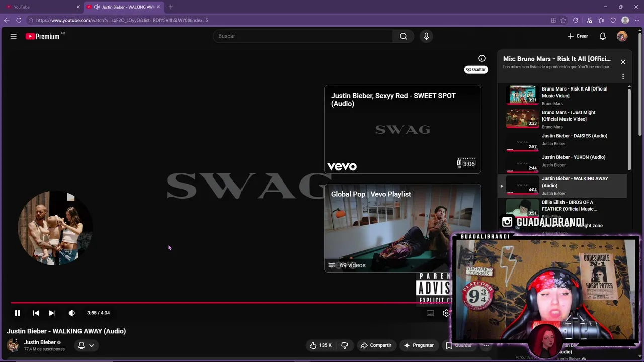Open the YouTube hamburger guide menu
644x362 pixels.
click(x=14, y=36)
